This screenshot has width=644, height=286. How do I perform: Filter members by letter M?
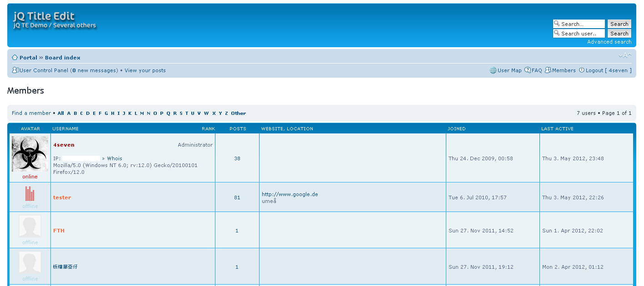click(x=142, y=113)
